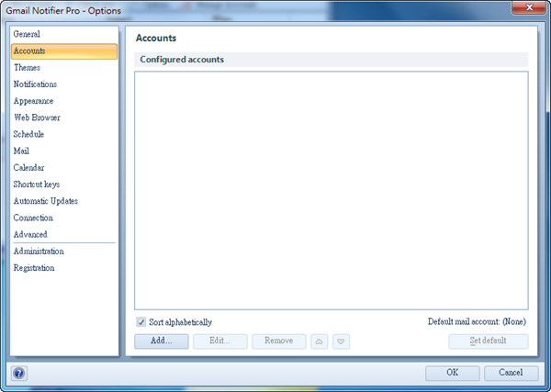Open Shortcut keys settings
The height and width of the screenshot is (392, 551).
pos(64,185)
